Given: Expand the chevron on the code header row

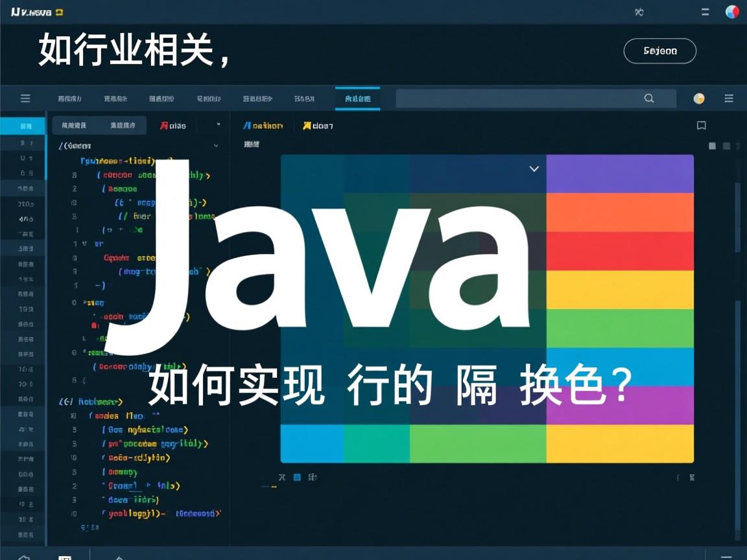Looking at the screenshot, I should 217,145.
